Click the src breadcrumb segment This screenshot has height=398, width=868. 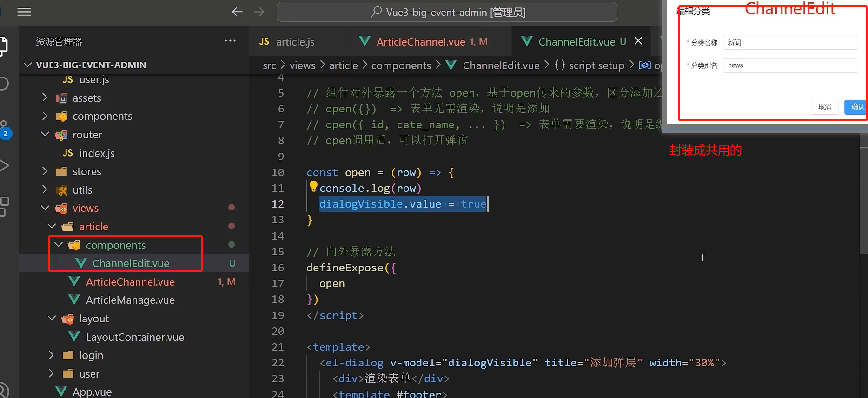(269, 65)
